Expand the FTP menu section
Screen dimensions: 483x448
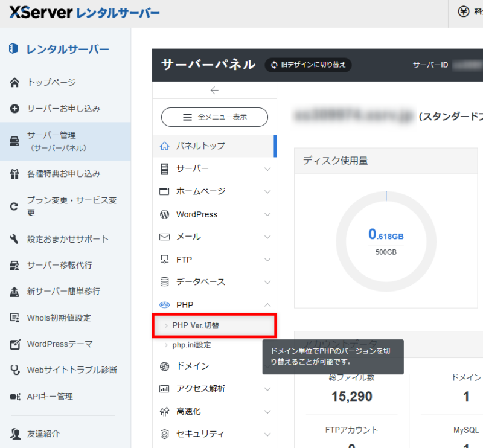[x=267, y=260]
